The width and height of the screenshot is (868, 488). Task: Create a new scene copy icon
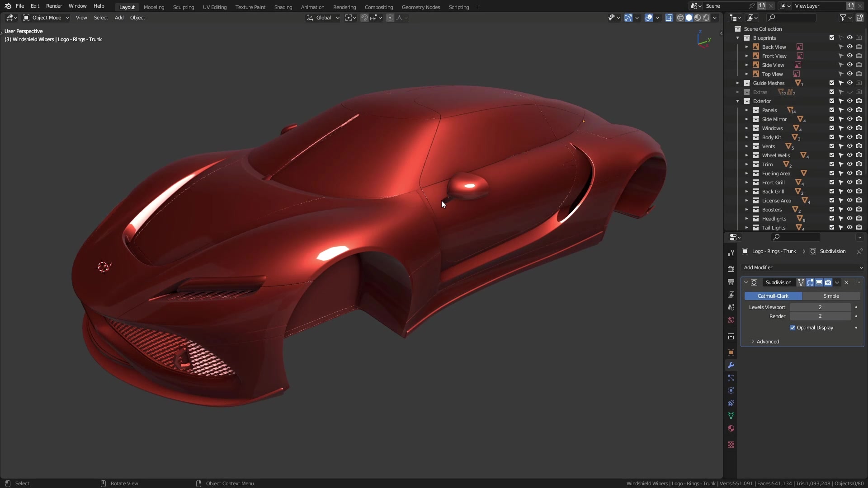tap(762, 6)
